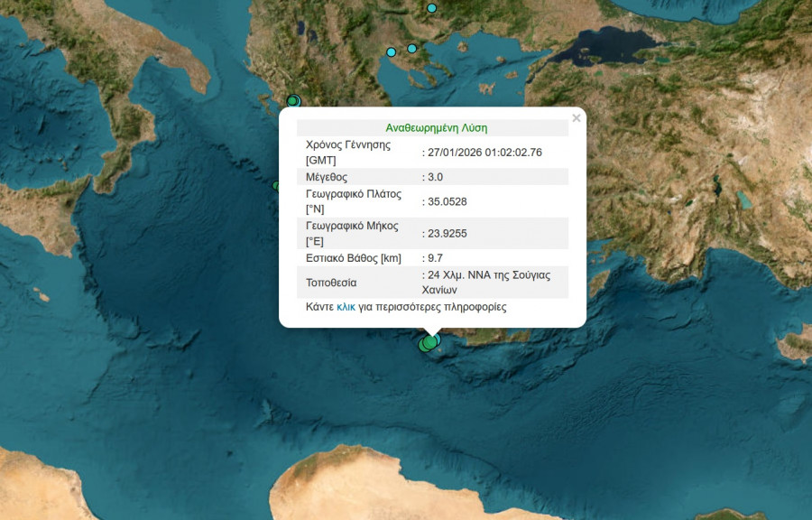The image size is (812, 520).
Task: Click the green earthquake marker on the Albanian coast
Action: [x=291, y=99]
